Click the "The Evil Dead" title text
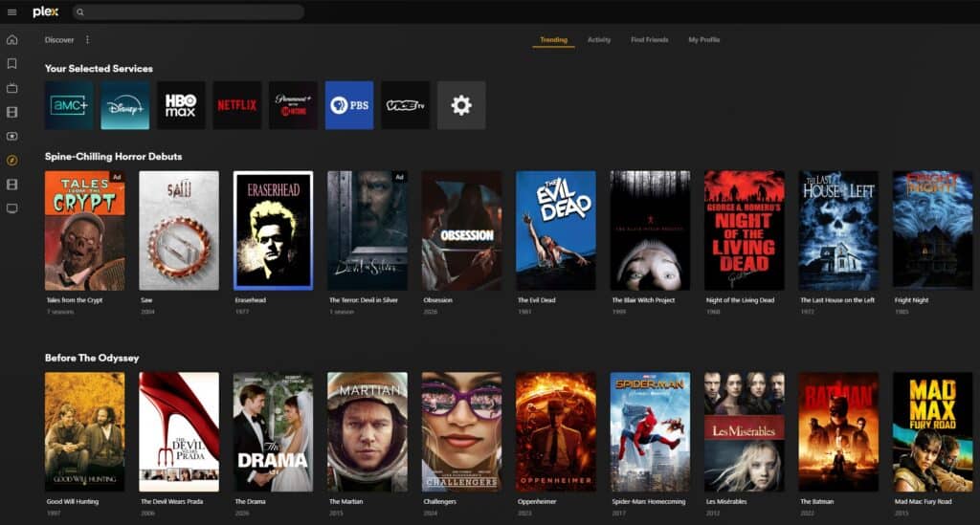The image size is (980, 525). pos(536,300)
